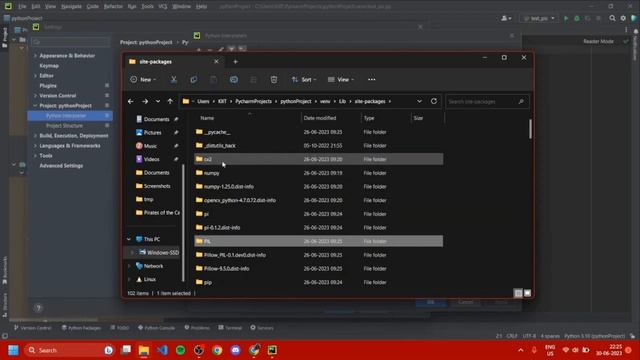Open the Terminal tool window tab
Screen dimensions: 640x360
(230, 328)
